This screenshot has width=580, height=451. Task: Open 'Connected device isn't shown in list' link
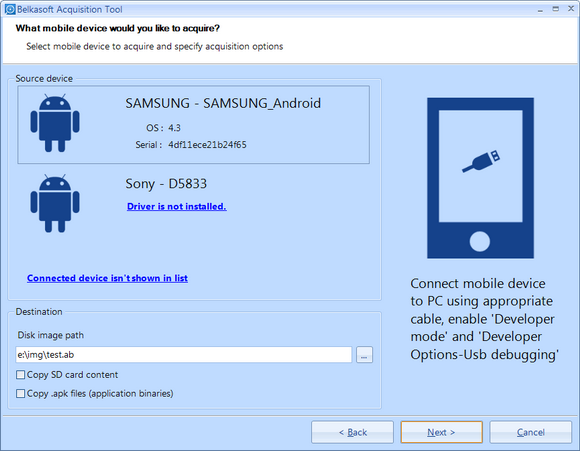point(107,278)
